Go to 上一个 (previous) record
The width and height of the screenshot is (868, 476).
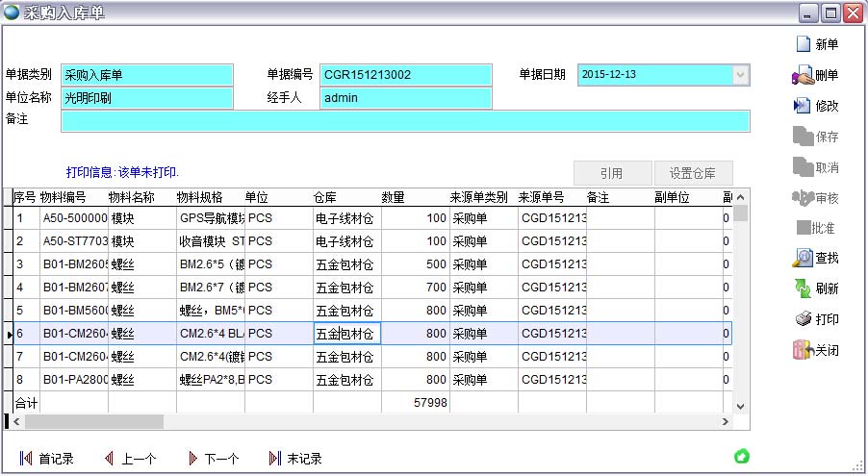tap(109, 459)
